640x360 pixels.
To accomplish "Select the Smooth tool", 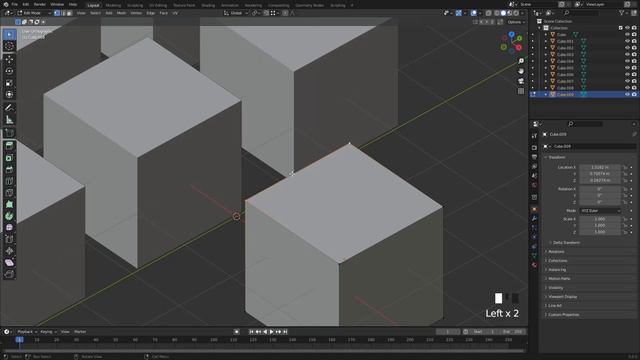I will click(9, 228).
